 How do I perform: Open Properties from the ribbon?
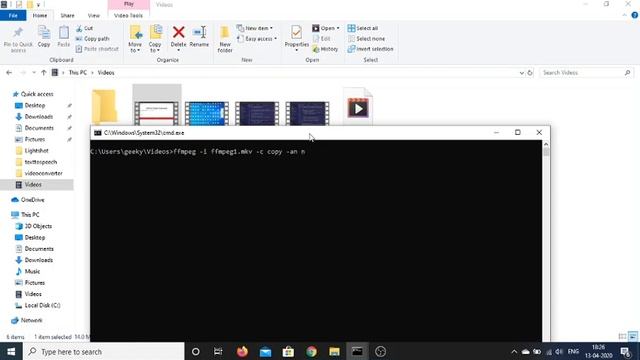(297, 38)
